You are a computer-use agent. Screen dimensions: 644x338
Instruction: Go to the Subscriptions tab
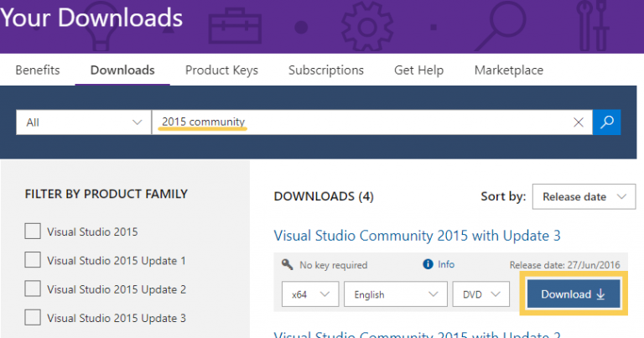pos(326,70)
